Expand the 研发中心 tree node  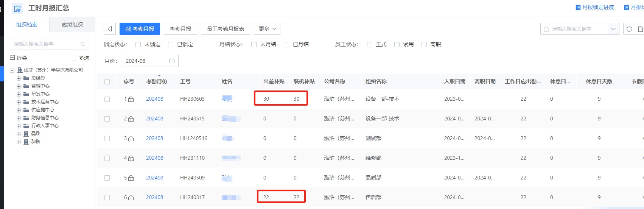19,94
